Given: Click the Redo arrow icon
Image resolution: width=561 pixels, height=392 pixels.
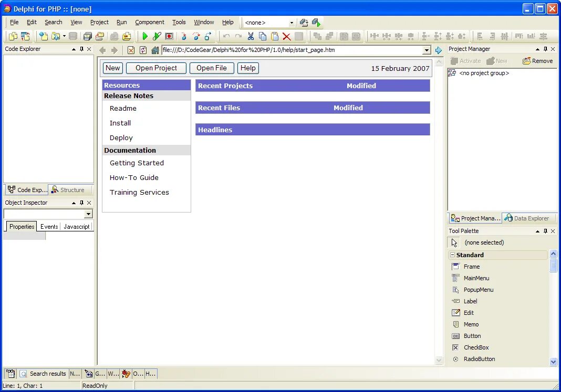Looking at the screenshot, I should pos(238,36).
